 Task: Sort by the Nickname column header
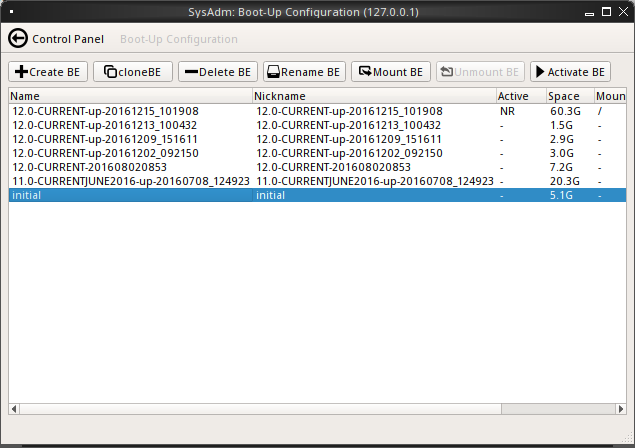tap(375, 96)
